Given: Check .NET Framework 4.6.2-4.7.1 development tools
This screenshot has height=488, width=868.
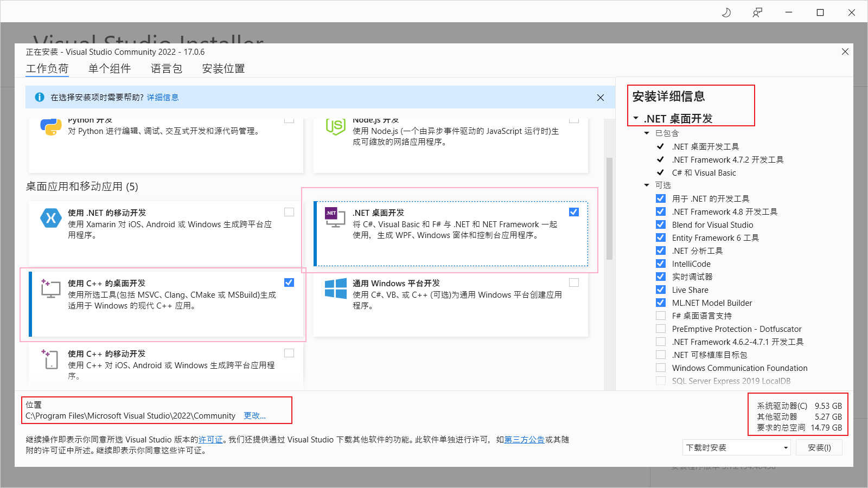Looking at the screenshot, I should 661,342.
